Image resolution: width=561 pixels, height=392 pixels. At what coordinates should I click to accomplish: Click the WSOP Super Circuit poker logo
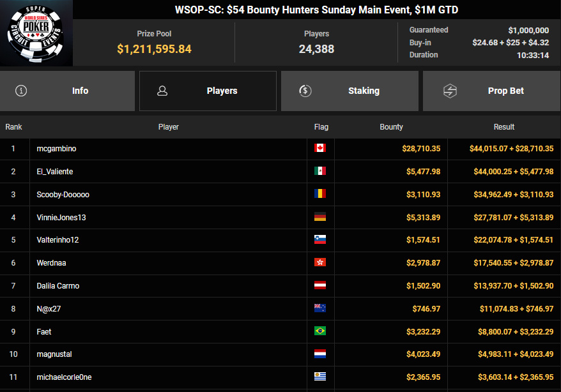click(36, 34)
